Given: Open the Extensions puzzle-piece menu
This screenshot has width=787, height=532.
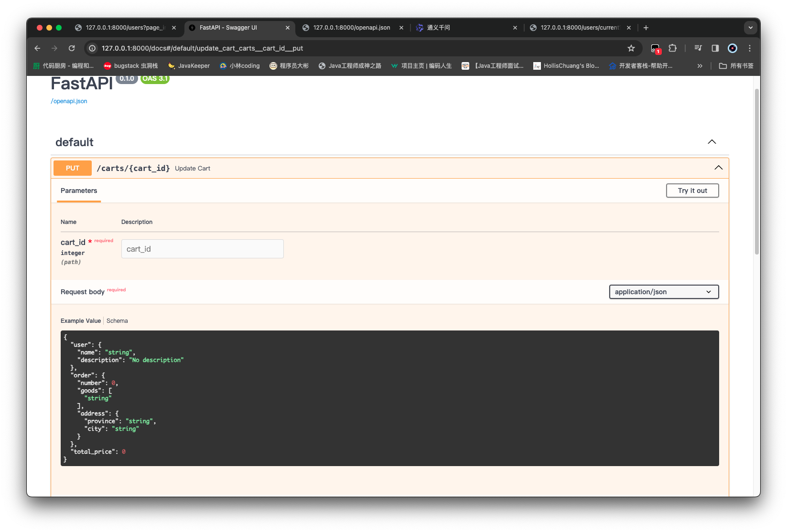Looking at the screenshot, I should coord(673,48).
